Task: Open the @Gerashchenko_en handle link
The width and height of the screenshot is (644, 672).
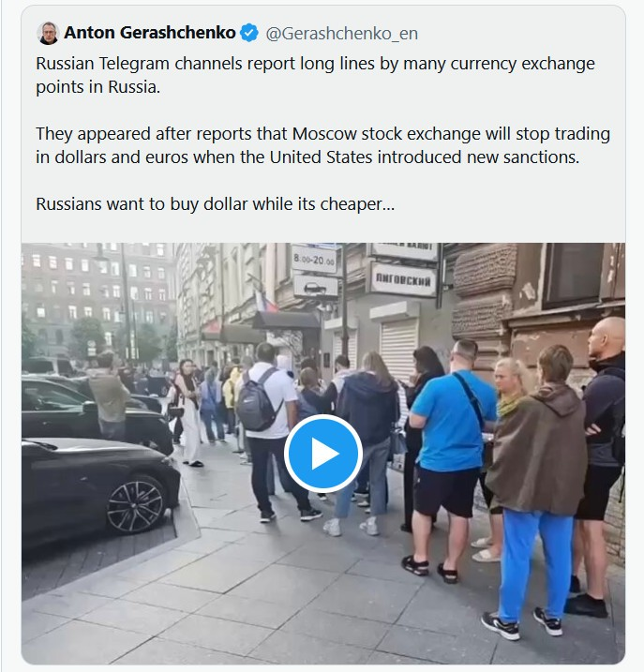Action: point(342,34)
